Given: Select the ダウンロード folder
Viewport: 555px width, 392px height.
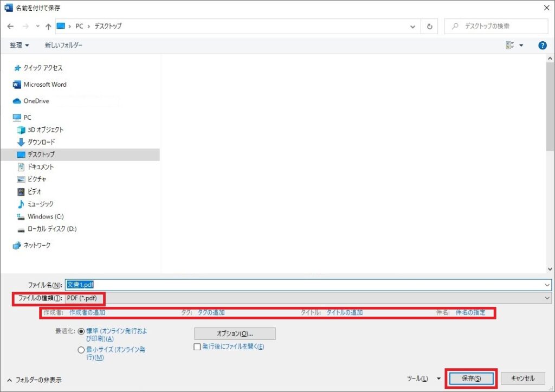Looking at the screenshot, I should click(x=41, y=142).
